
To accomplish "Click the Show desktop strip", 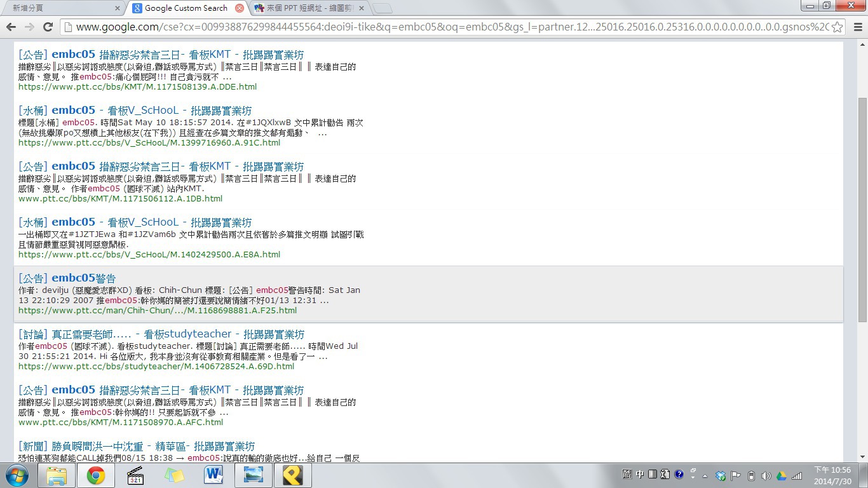I will click(x=864, y=475).
